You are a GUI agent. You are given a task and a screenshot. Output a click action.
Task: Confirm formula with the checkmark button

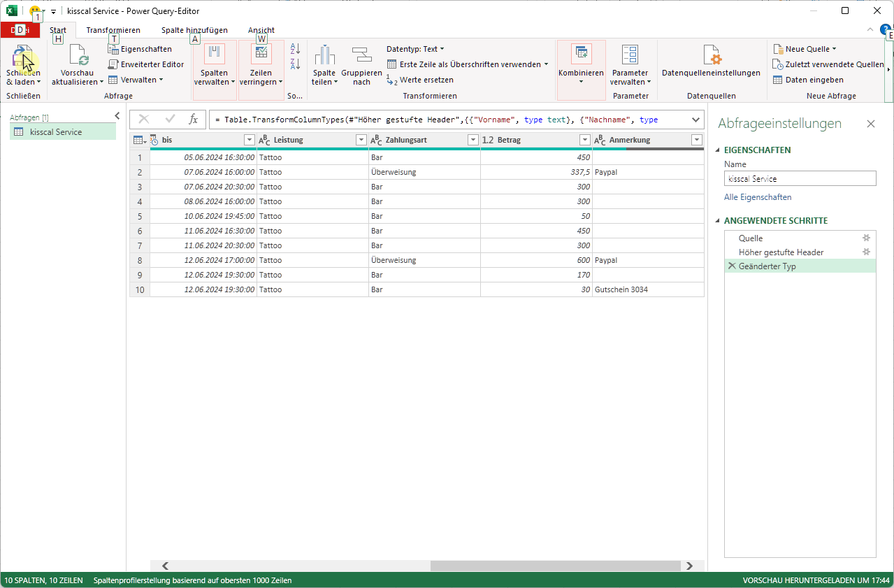170,119
